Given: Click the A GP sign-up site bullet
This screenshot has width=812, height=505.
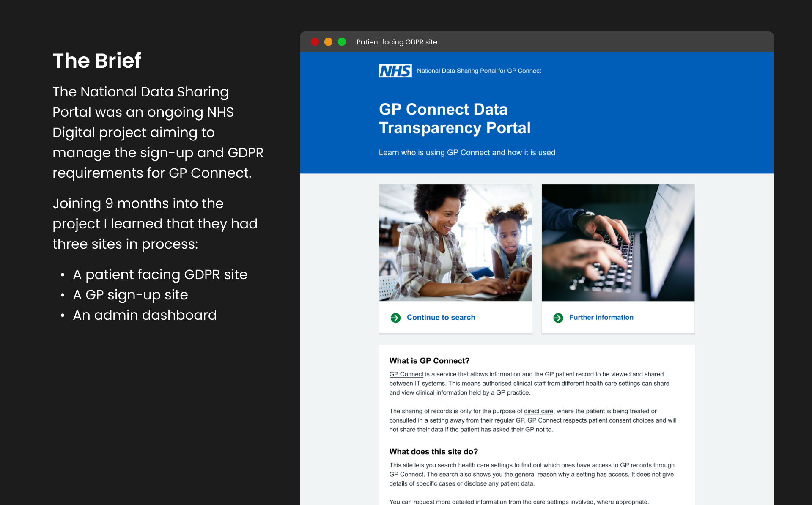Looking at the screenshot, I should [130, 295].
